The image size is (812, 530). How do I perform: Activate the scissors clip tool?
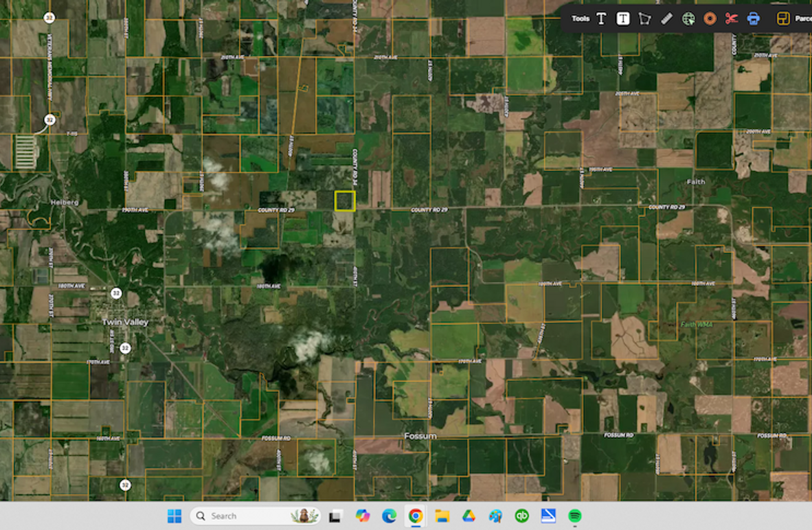(731, 19)
